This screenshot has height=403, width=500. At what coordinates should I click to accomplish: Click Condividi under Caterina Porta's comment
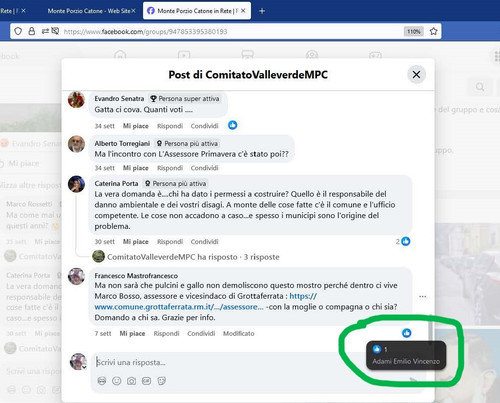tap(204, 242)
